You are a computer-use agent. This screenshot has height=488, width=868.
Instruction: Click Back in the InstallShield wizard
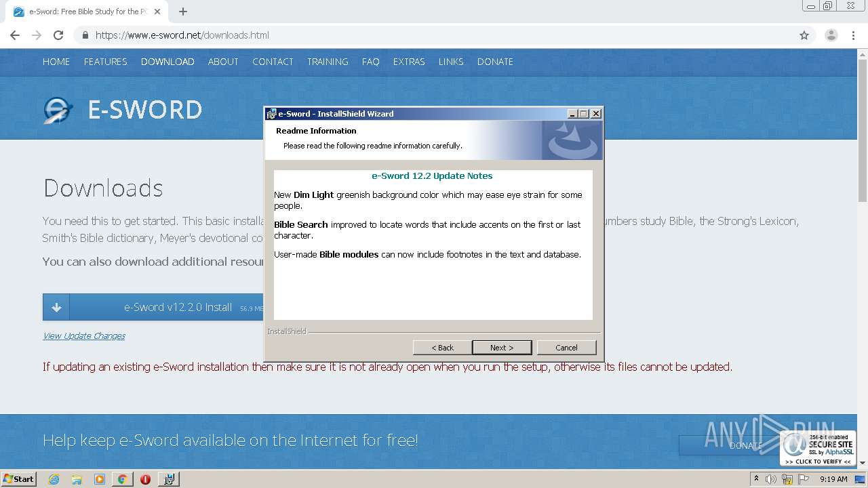443,348
